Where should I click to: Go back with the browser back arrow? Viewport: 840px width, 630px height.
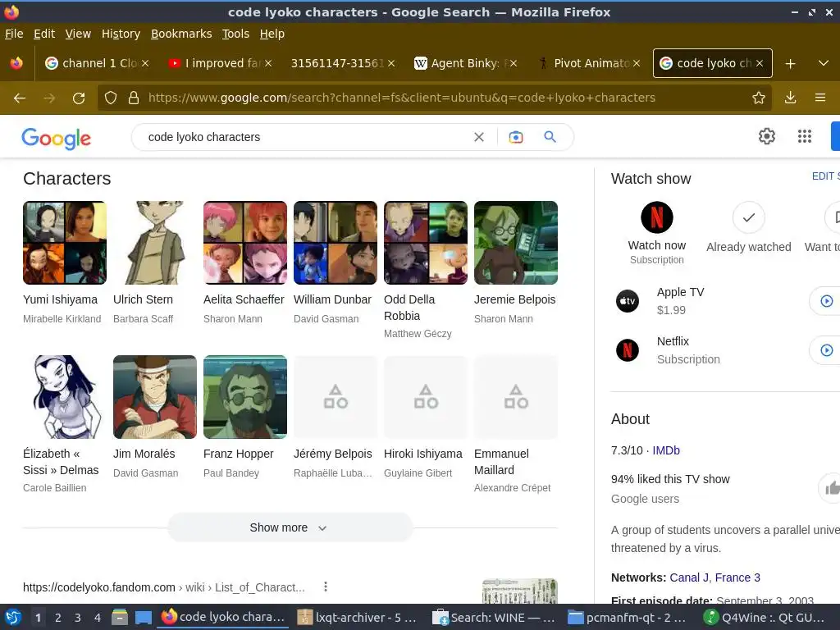(x=20, y=98)
